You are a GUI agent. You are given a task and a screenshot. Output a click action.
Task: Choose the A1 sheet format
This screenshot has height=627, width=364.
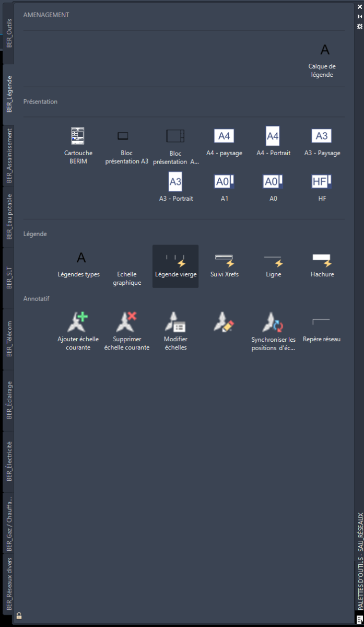(x=224, y=188)
